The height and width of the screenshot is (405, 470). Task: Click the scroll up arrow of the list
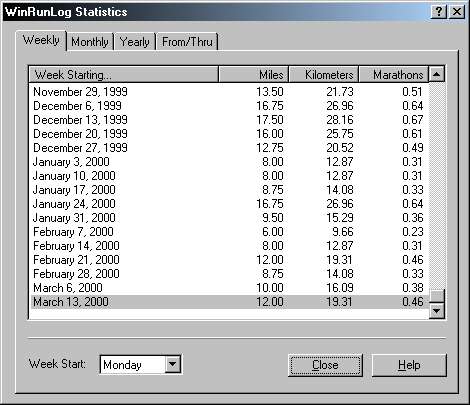click(x=436, y=74)
